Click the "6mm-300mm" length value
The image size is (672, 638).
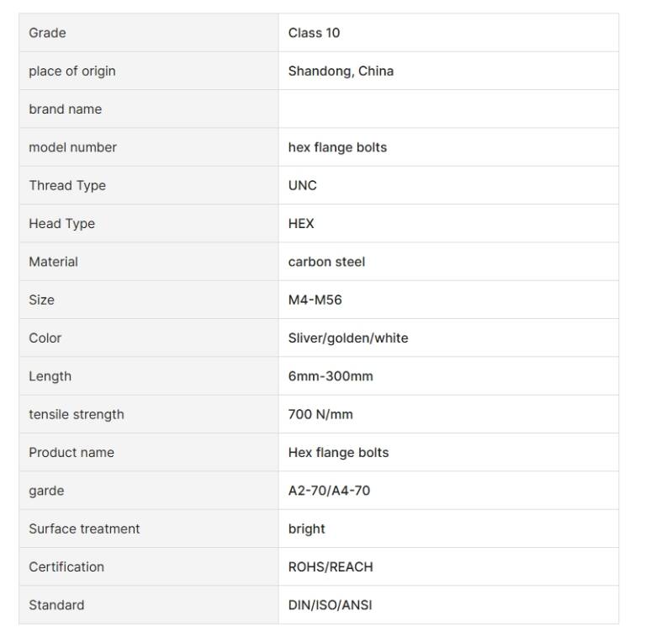click(x=331, y=376)
